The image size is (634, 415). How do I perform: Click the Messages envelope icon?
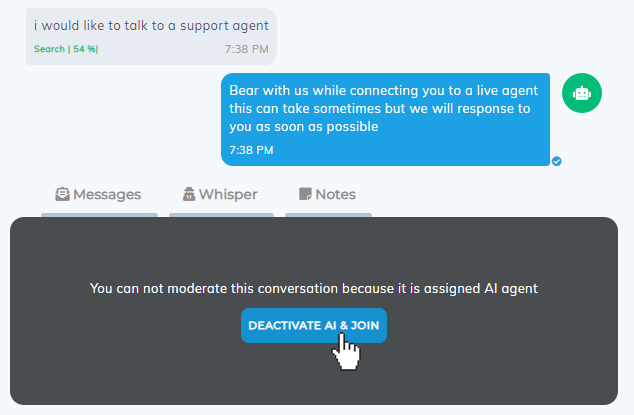point(62,194)
